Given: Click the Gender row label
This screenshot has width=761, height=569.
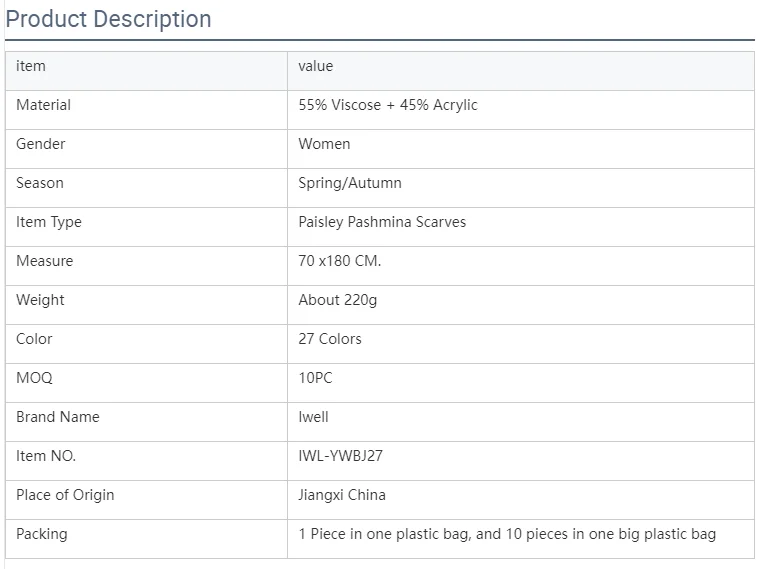Looking at the screenshot, I should click(x=41, y=144).
